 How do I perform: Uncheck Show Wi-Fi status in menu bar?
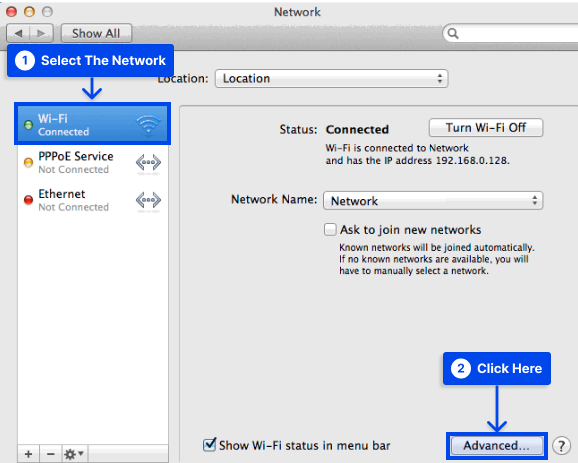(209, 445)
